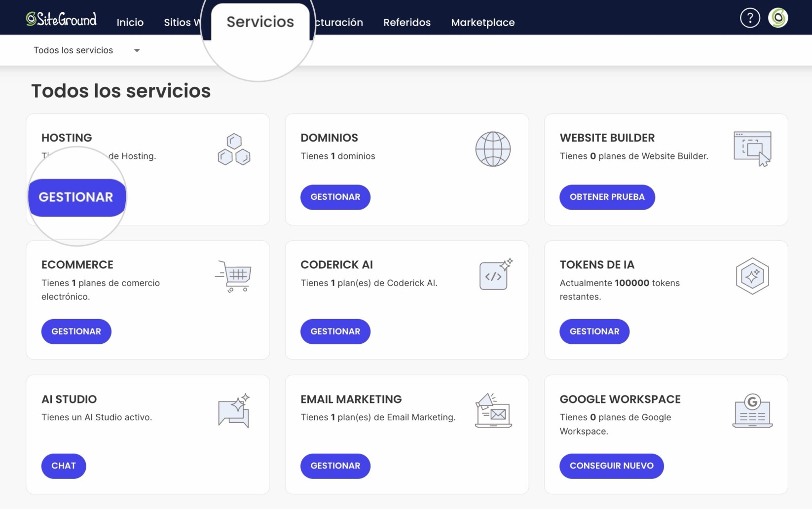This screenshot has width=812, height=509.
Task: Click 'Tienes 1 dominios' text
Action: (x=338, y=156)
